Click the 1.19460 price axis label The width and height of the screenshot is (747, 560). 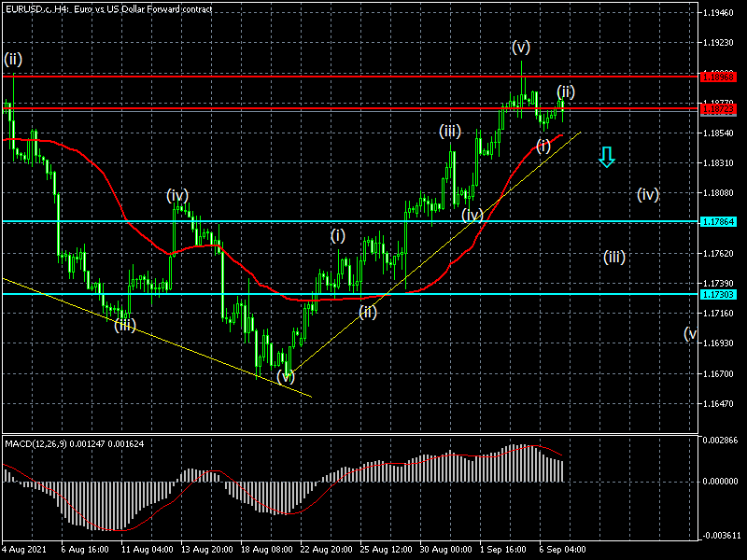point(718,13)
